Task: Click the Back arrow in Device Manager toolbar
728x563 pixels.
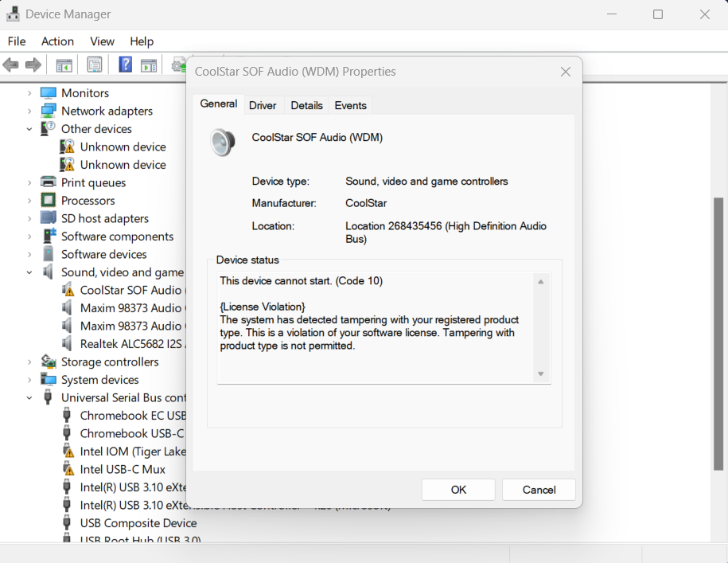Action: tap(10, 65)
